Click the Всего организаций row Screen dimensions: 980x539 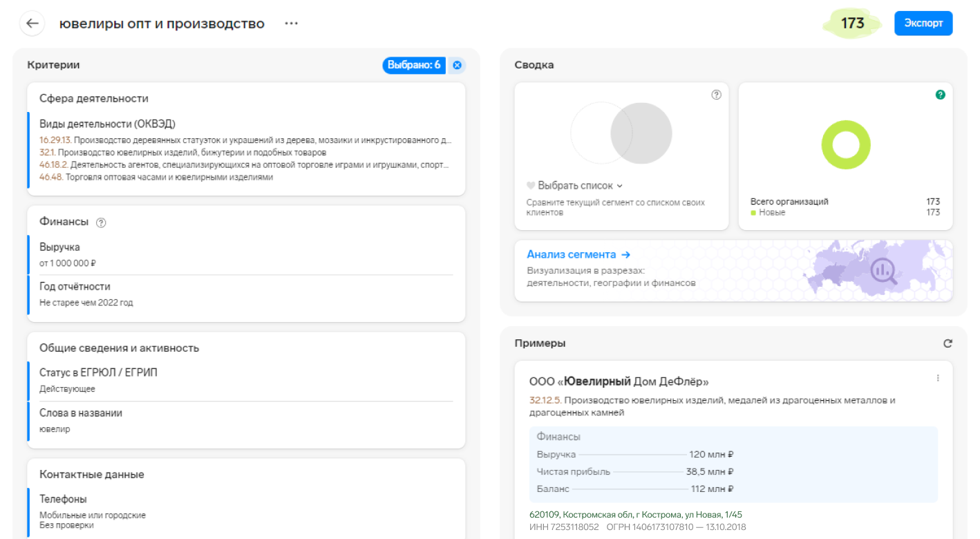pos(845,202)
